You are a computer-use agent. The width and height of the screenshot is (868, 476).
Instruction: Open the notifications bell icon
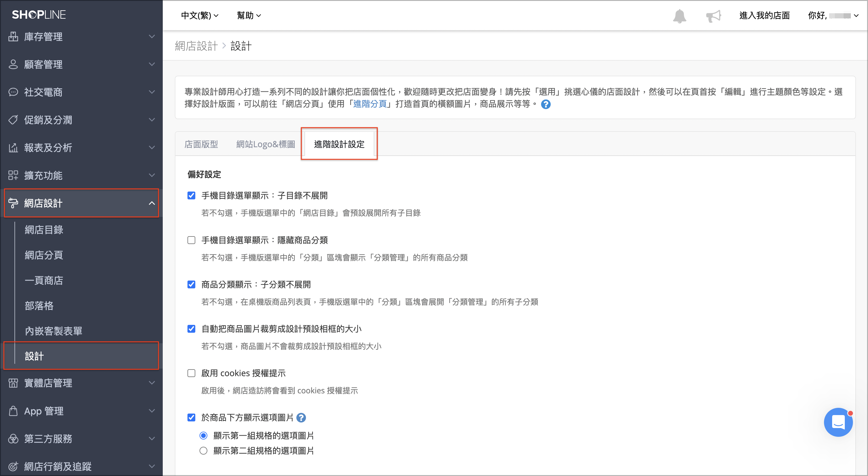[679, 16]
